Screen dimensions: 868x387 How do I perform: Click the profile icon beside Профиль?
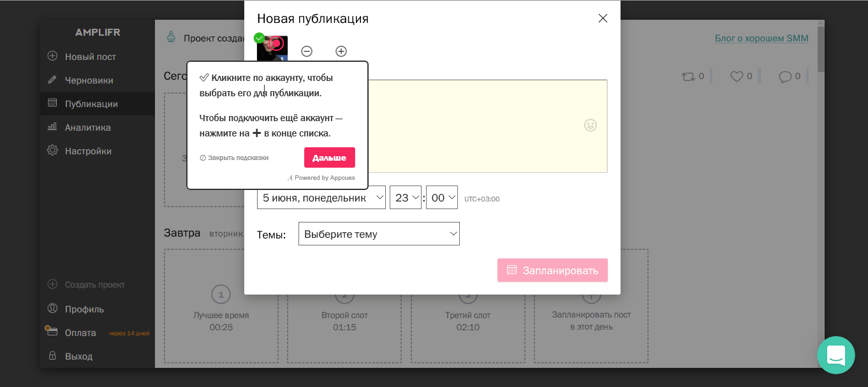tap(52, 309)
